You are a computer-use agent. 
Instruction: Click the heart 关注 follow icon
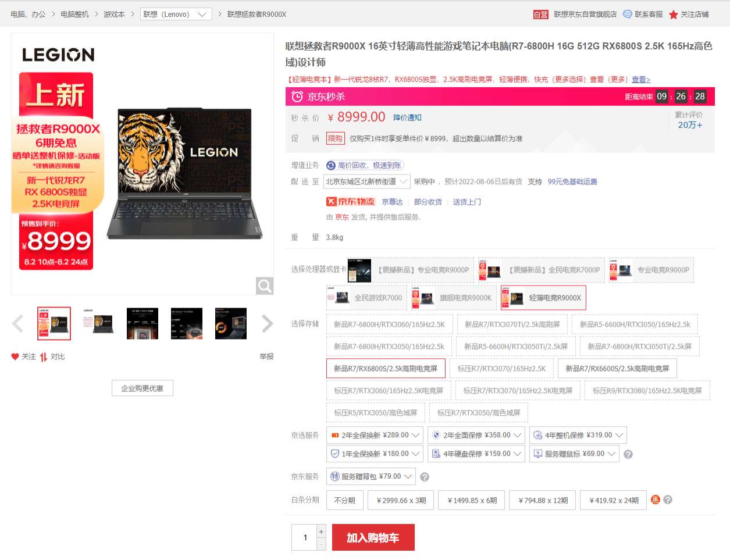point(15,356)
